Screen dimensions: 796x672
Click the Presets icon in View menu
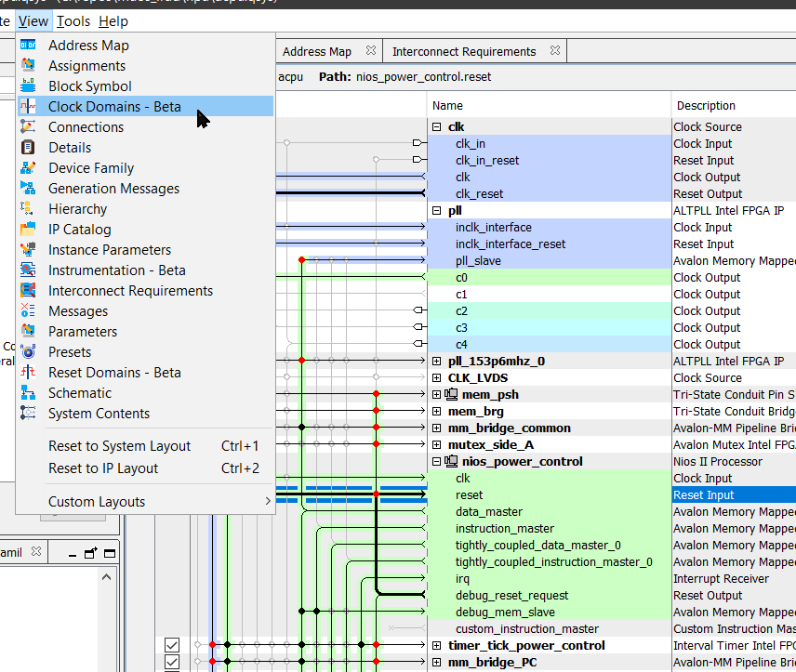[28, 352]
